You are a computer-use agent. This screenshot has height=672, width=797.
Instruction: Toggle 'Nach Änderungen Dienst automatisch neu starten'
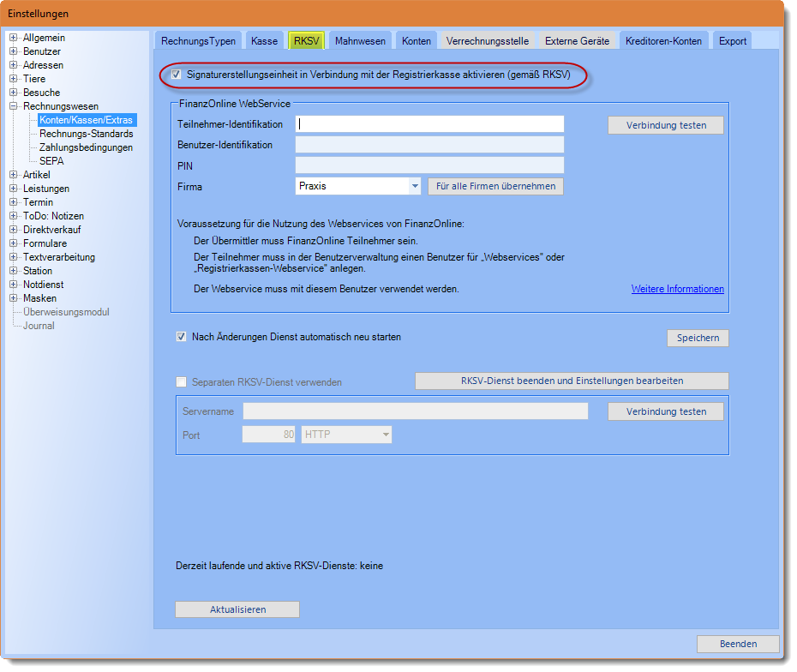[181, 337]
